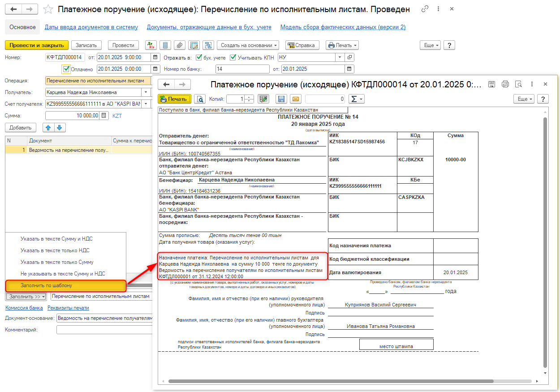This screenshot has height=392, width=560.
Task: Select the Заполнить по шаблону menu item
Action: tap(46, 285)
